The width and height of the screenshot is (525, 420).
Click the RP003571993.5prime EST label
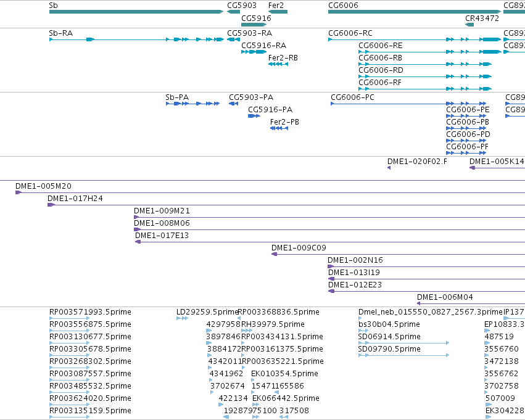(90, 312)
